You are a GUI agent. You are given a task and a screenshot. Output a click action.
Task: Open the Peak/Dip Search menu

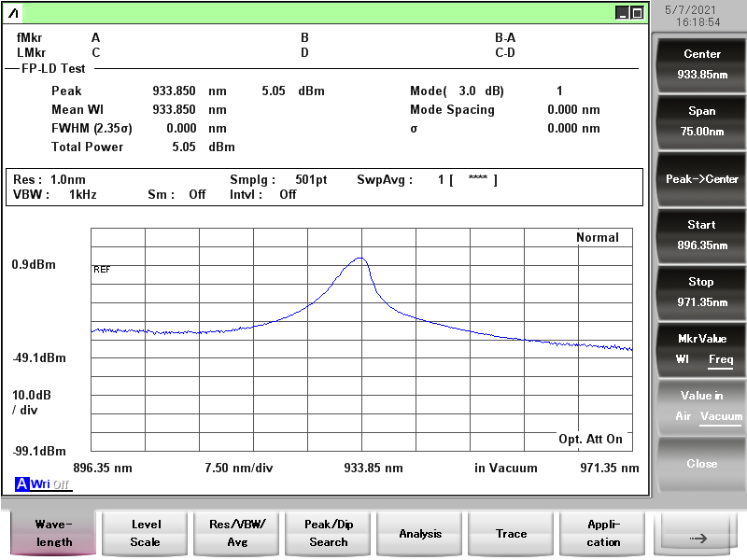tap(329, 534)
